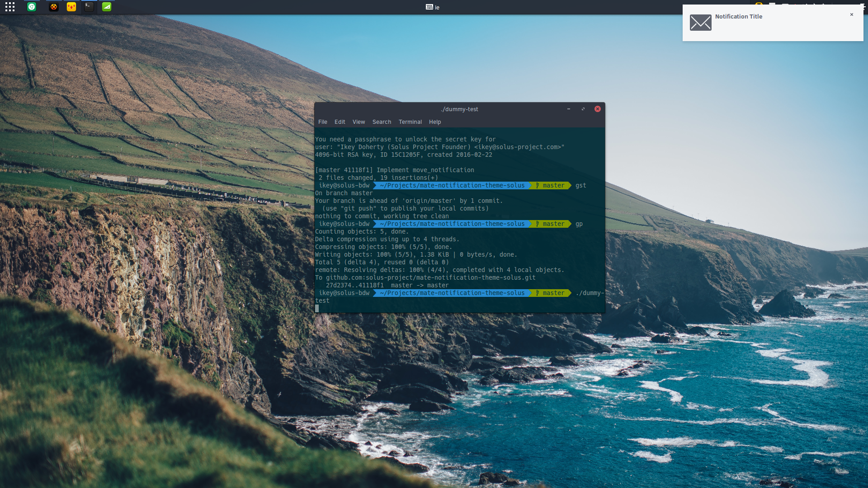Click 'Writing objects: 100%' line
Screen dimensions: 868x488
click(x=416, y=255)
